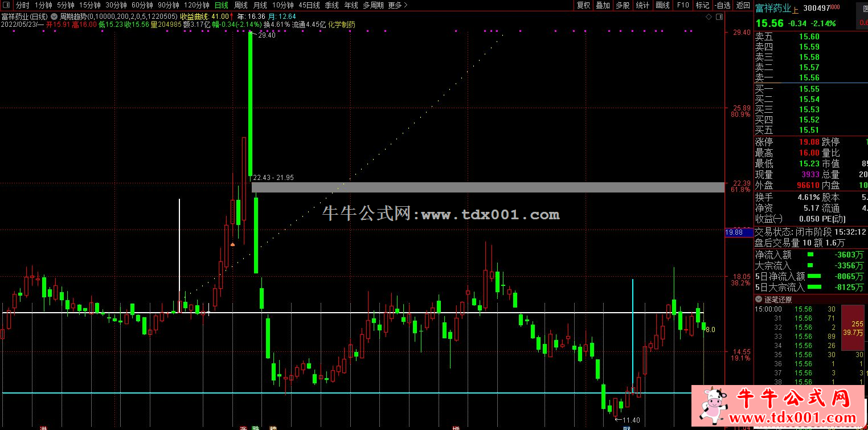Click the 返回 back button
The image size is (868, 430).
point(743,5)
